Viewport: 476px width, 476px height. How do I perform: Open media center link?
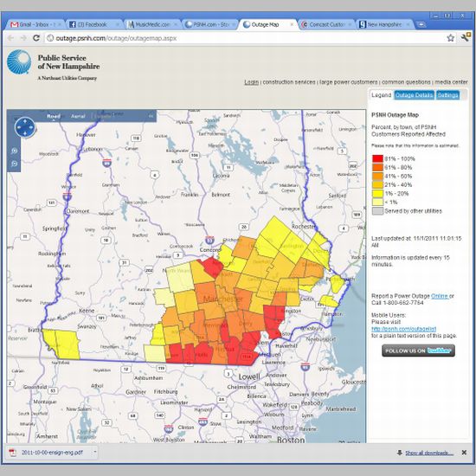451,82
